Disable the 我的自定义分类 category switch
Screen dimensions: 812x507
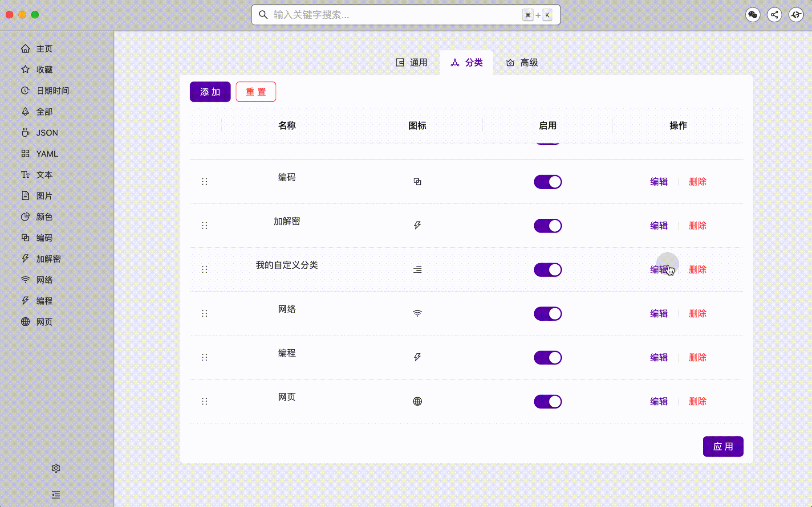coord(548,270)
